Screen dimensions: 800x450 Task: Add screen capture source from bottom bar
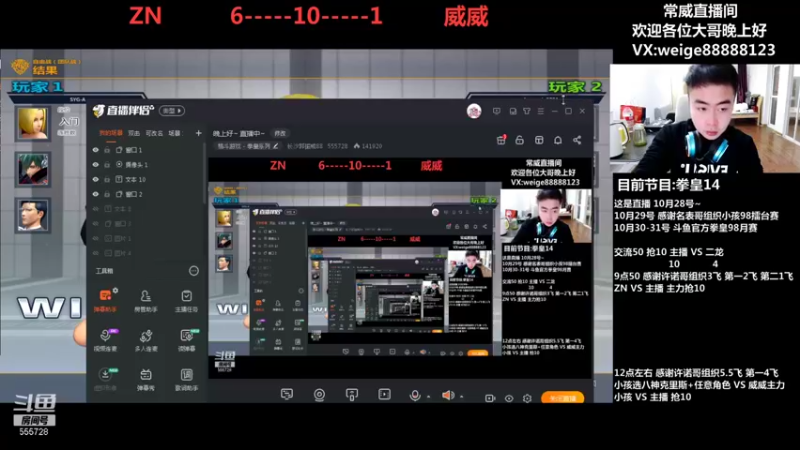coord(287,394)
